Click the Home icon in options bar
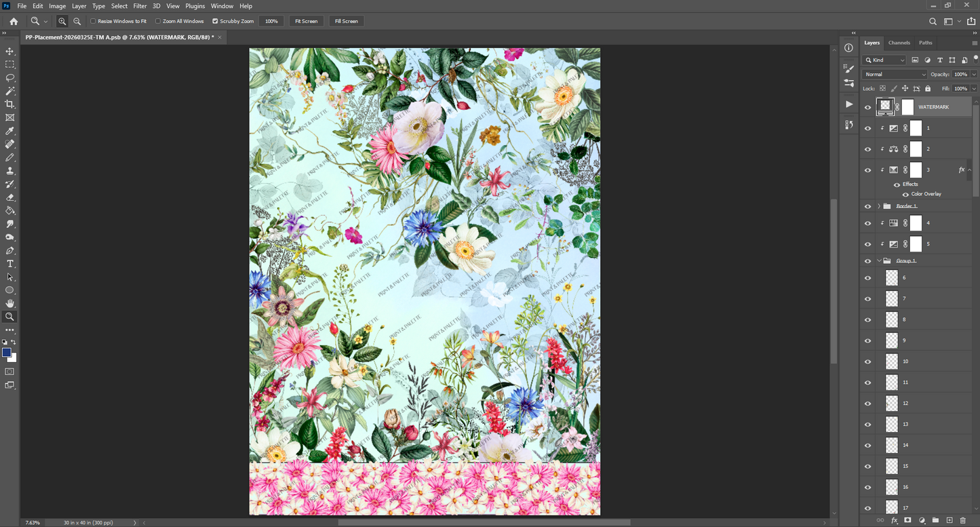 click(14, 21)
